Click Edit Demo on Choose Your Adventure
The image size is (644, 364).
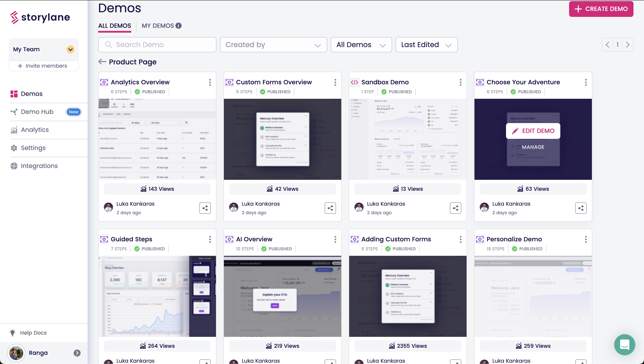point(533,131)
